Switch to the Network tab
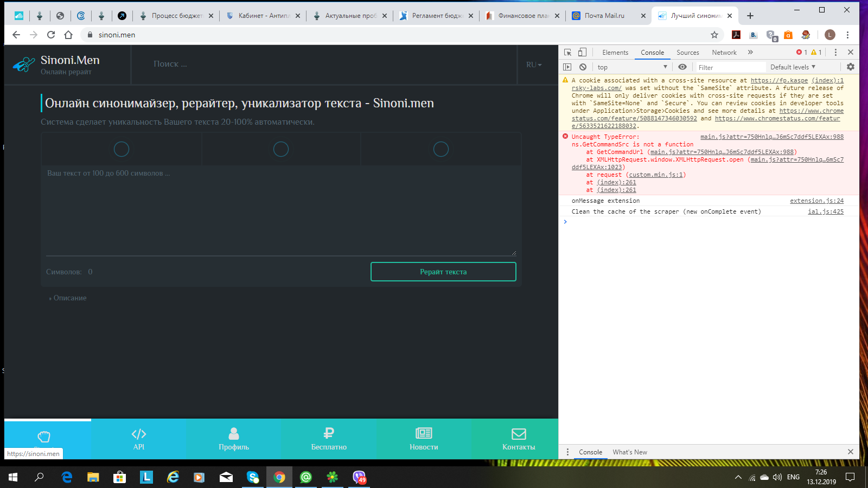The image size is (868, 488). pyautogui.click(x=724, y=52)
